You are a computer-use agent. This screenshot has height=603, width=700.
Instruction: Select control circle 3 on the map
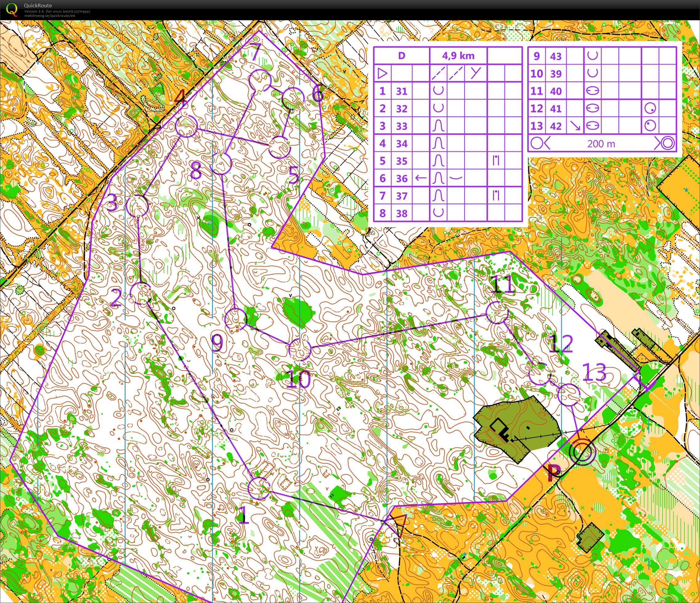tap(137, 206)
